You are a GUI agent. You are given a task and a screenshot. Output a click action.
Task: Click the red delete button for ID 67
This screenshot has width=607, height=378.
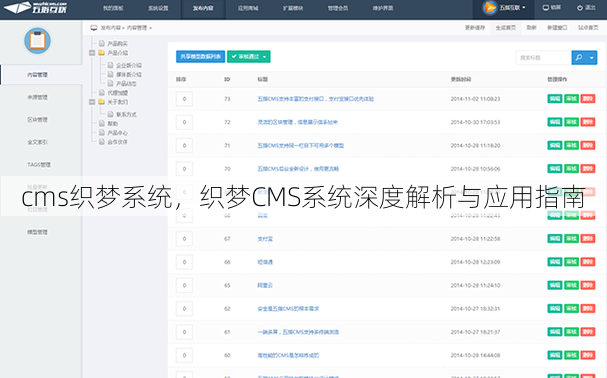(x=588, y=239)
